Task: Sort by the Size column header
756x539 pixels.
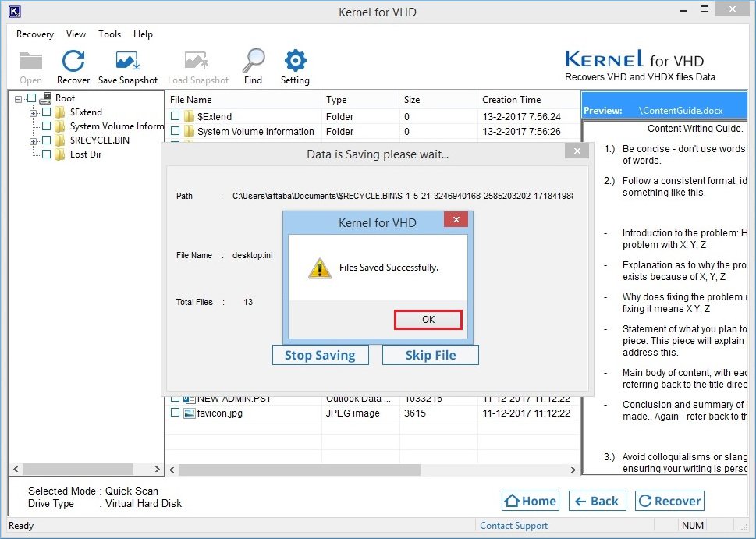Action: point(438,100)
